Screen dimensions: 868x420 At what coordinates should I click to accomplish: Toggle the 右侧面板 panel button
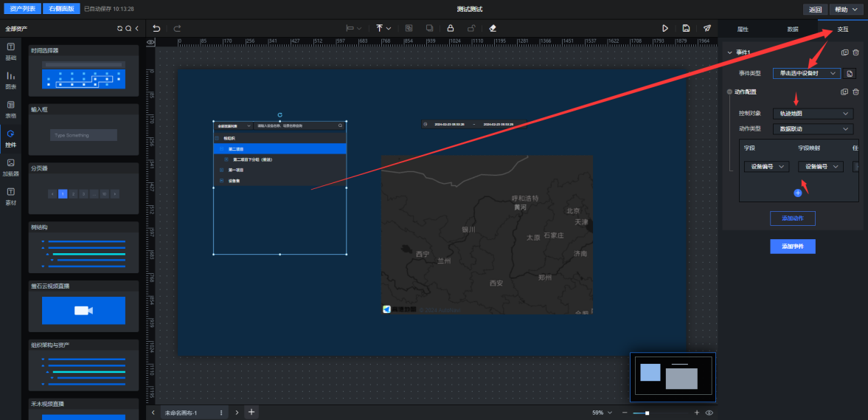61,9
